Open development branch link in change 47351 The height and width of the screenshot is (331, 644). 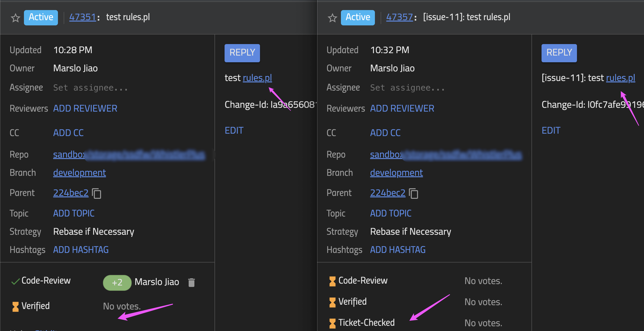[x=79, y=173]
